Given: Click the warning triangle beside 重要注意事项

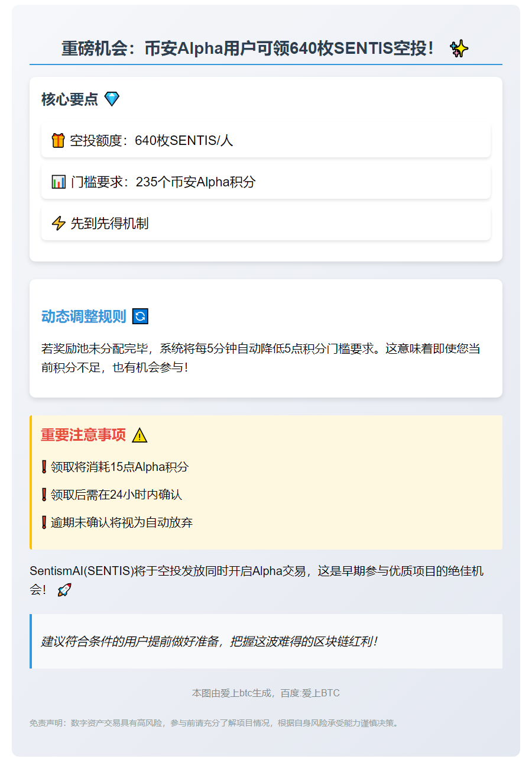Looking at the screenshot, I should coord(140,435).
